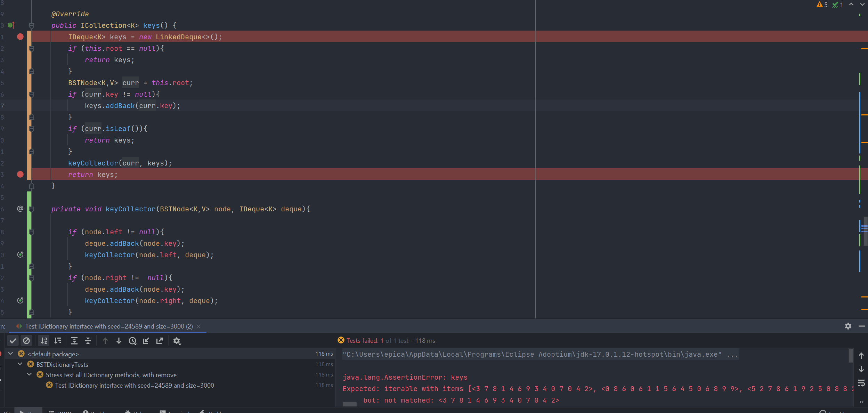Collapse BSTDictionaryTests tree node
This screenshot has height=413, width=868.
click(x=20, y=364)
